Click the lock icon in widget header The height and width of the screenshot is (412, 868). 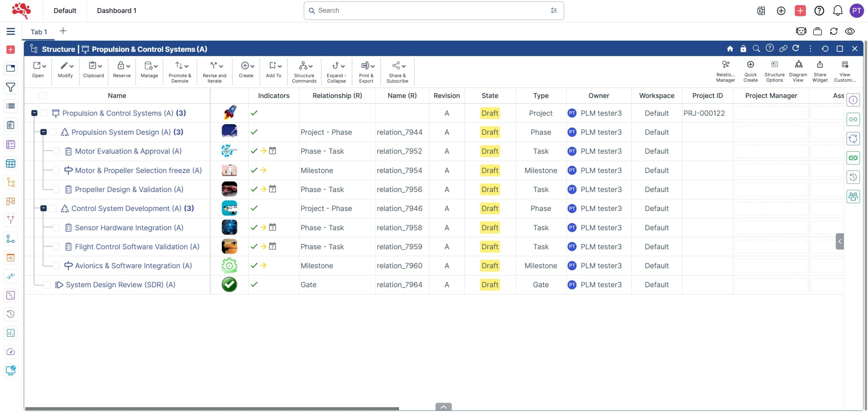(x=743, y=49)
